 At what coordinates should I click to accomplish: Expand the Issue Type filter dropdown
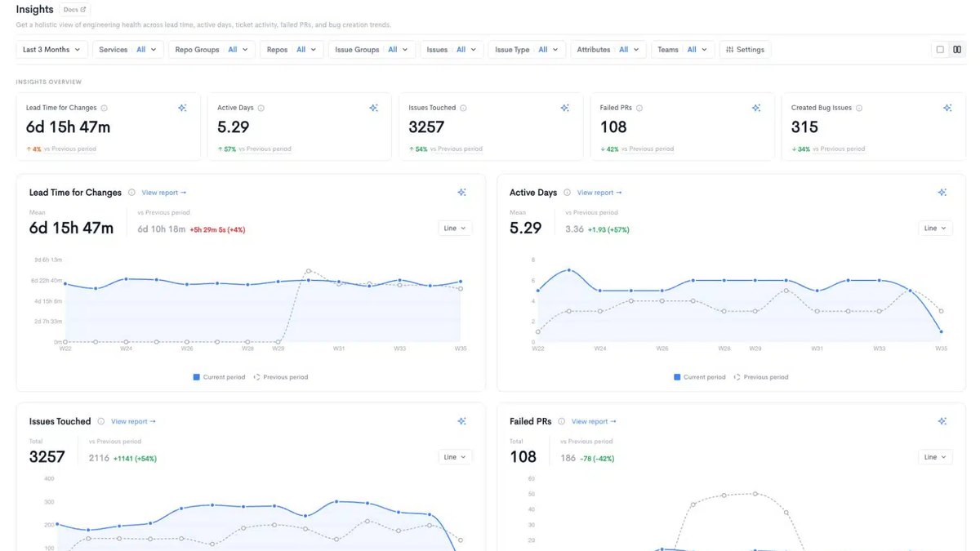528,50
